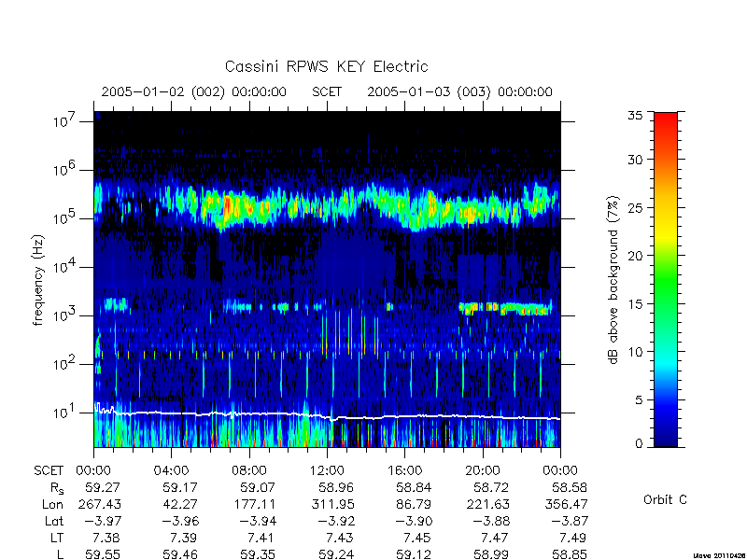The width and height of the screenshot is (747, 560).
Task: Click the Lon value '86.79'
Action: point(414,504)
